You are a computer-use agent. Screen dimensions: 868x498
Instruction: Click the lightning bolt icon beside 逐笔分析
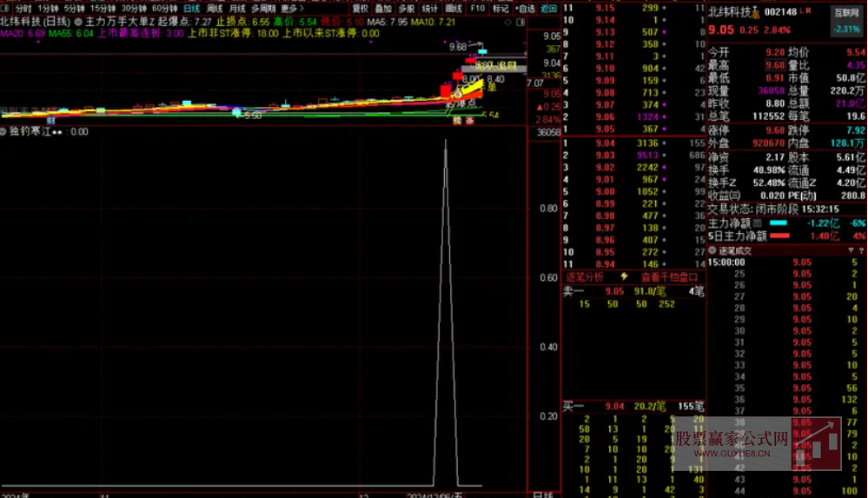(624, 277)
